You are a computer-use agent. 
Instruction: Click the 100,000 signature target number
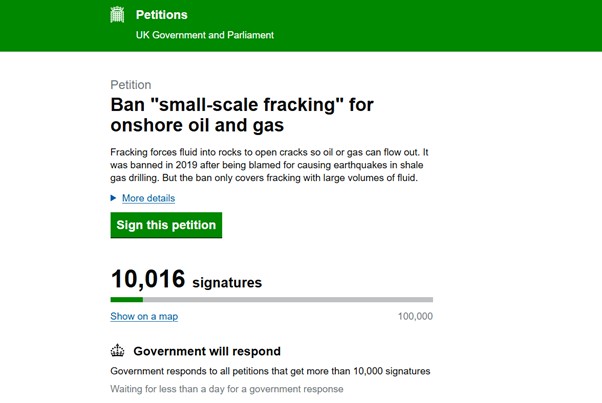click(x=415, y=317)
